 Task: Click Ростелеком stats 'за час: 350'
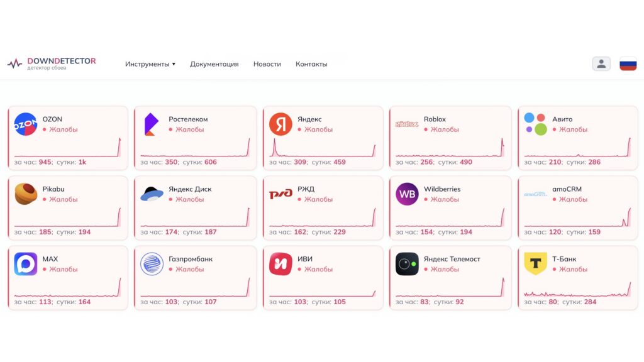click(160, 162)
